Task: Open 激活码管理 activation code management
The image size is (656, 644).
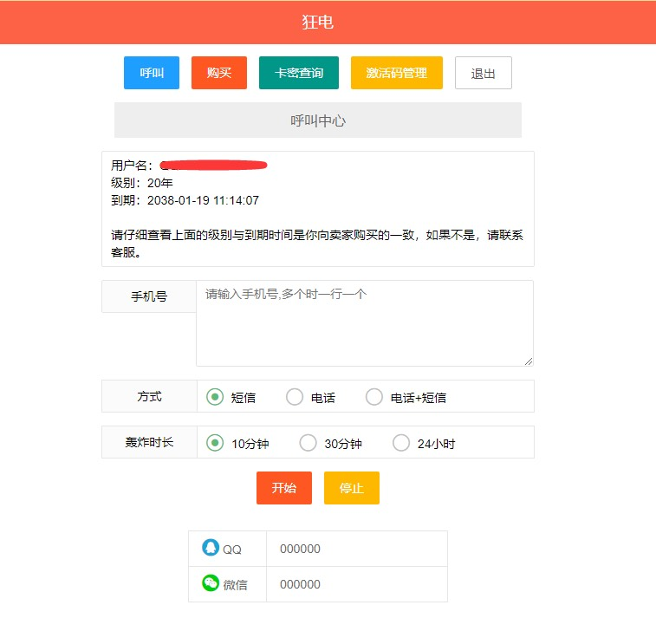Action: coord(397,73)
